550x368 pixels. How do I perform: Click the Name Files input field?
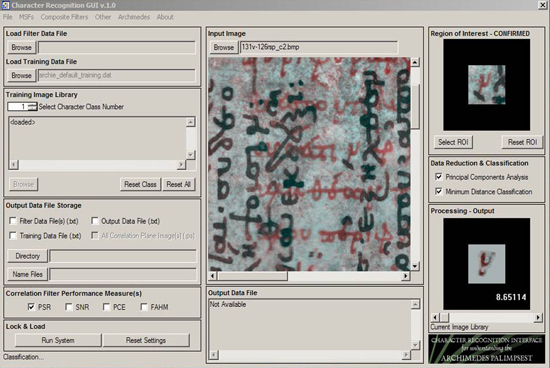pos(123,274)
